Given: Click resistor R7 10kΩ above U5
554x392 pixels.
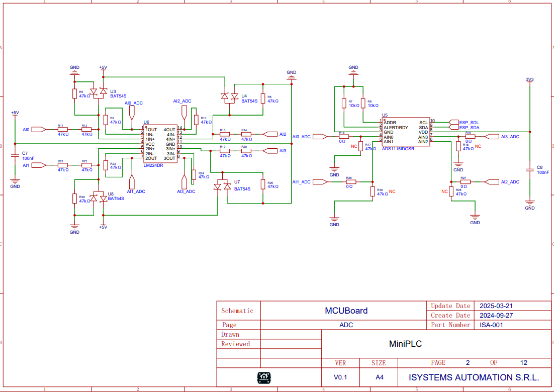Looking at the screenshot, I should (x=344, y=104).
